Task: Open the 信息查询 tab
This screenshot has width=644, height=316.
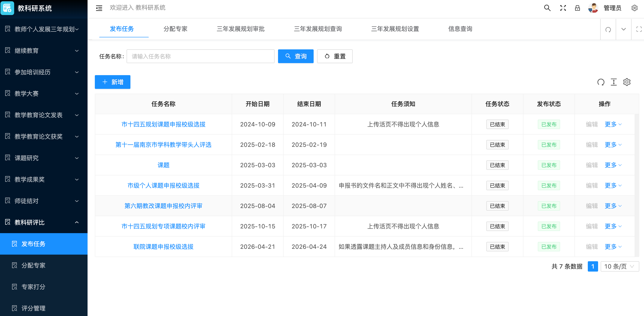Action: point(460,29)
